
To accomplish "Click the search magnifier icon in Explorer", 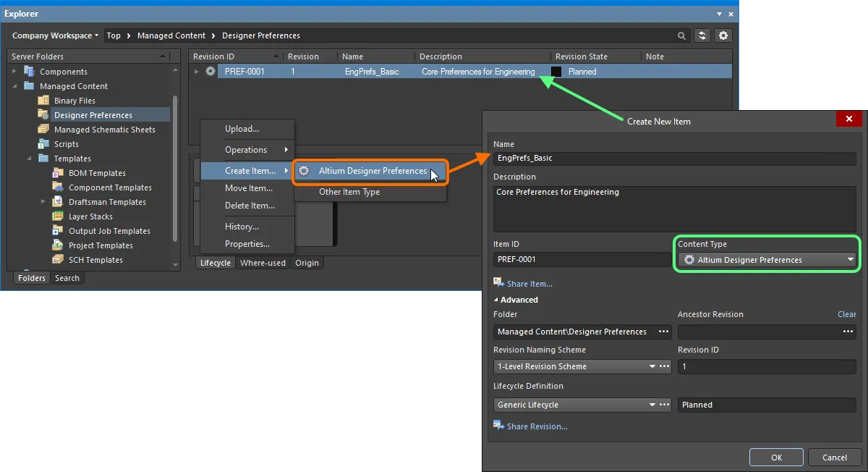I will pyautogui.click(x=681, y=35).
